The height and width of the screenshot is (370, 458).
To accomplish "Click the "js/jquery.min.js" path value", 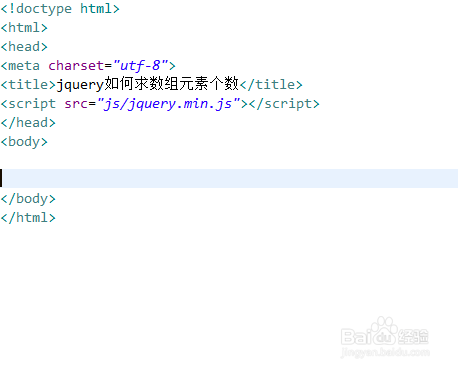I will [168, 104].
